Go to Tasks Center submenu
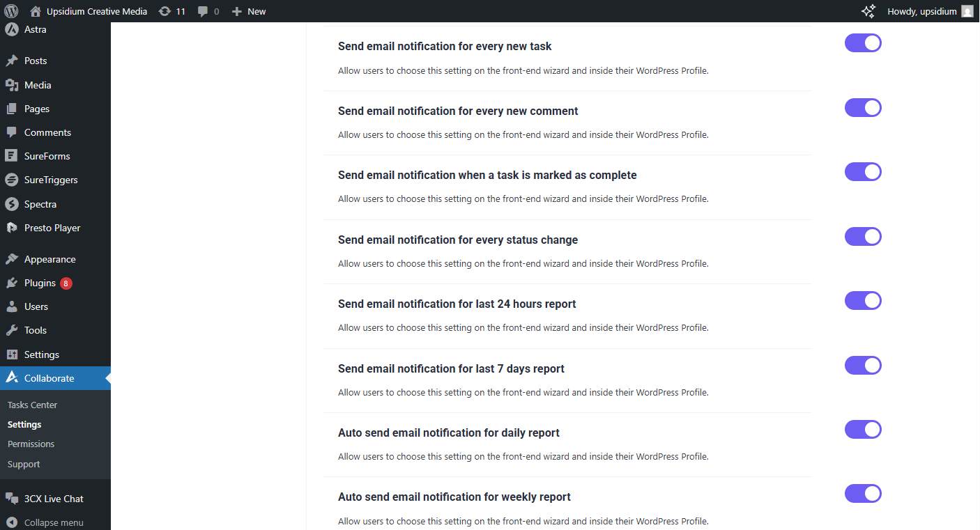 [x=32, y=405]
